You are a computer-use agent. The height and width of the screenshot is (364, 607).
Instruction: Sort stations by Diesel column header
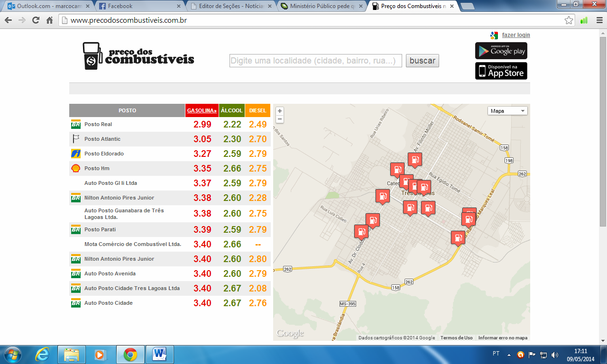pos(258,110)
